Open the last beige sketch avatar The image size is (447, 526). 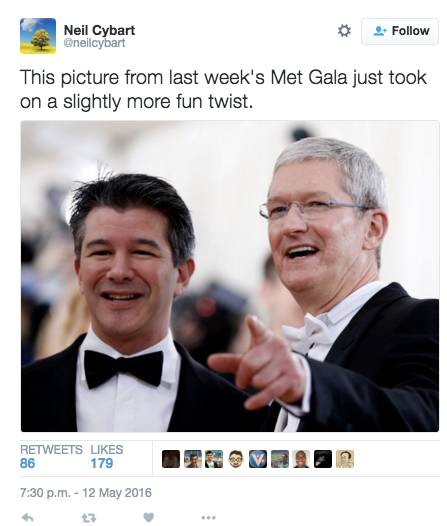345,459
